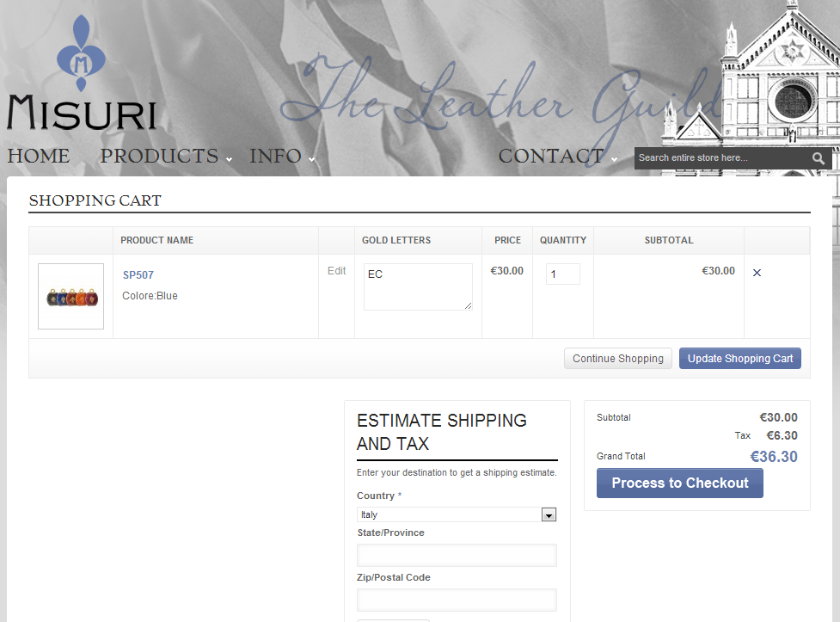The image size is (840, 622).
Task: Click the Estimate Shipping and Tax heading
Action: click(x=442, y=432)
